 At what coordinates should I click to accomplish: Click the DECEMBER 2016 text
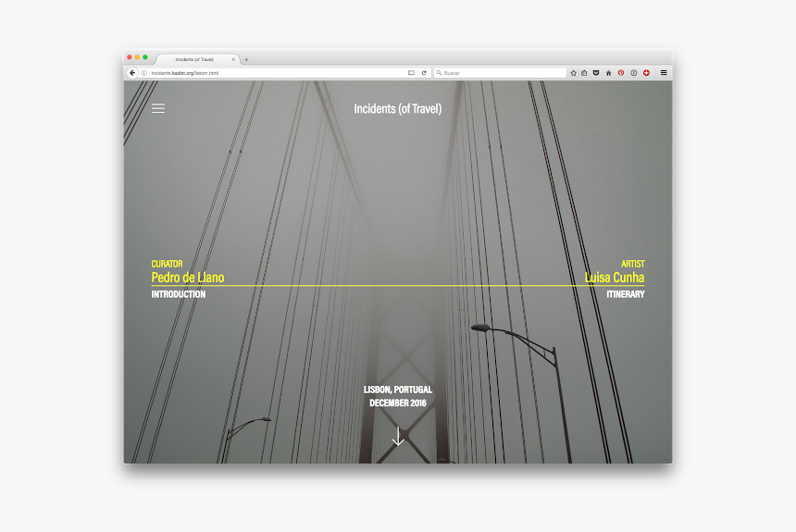click(397, 403)
